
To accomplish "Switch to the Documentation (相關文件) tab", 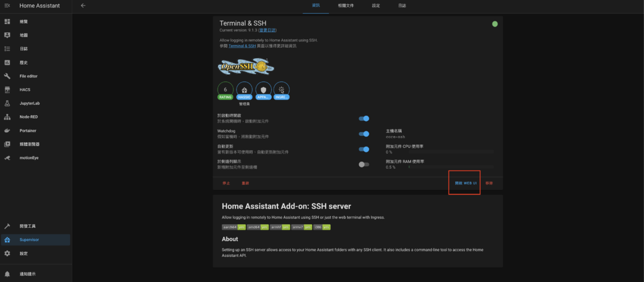I will click(346, 6).
